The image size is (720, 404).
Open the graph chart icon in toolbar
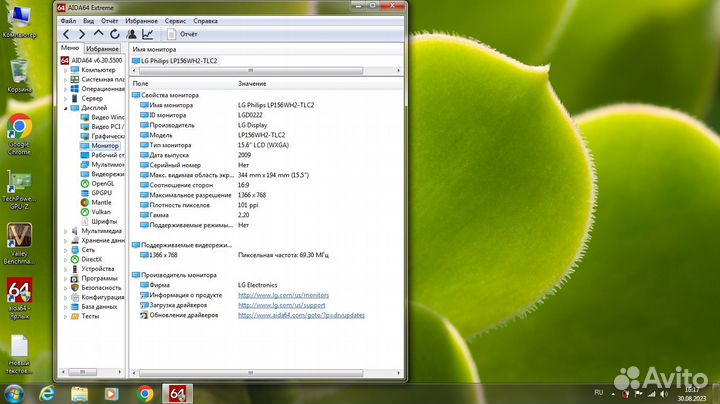point(147,34)
